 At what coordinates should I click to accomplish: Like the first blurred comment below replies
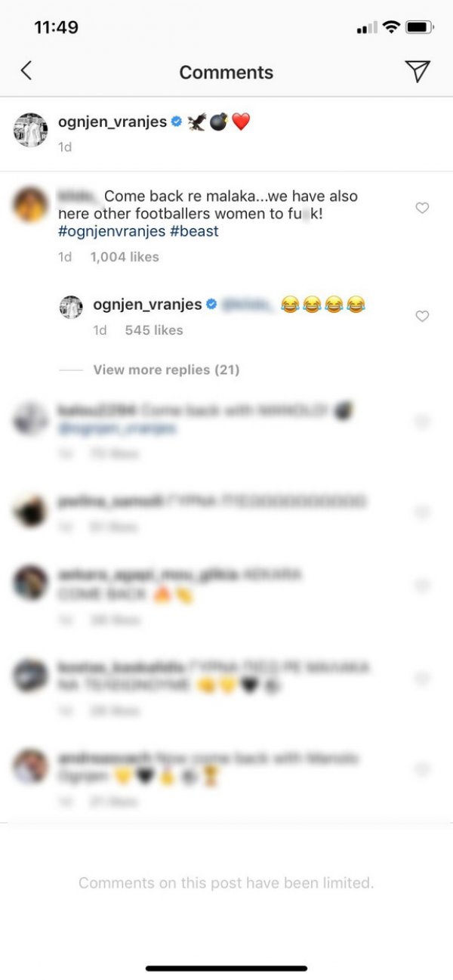point(422,420)
